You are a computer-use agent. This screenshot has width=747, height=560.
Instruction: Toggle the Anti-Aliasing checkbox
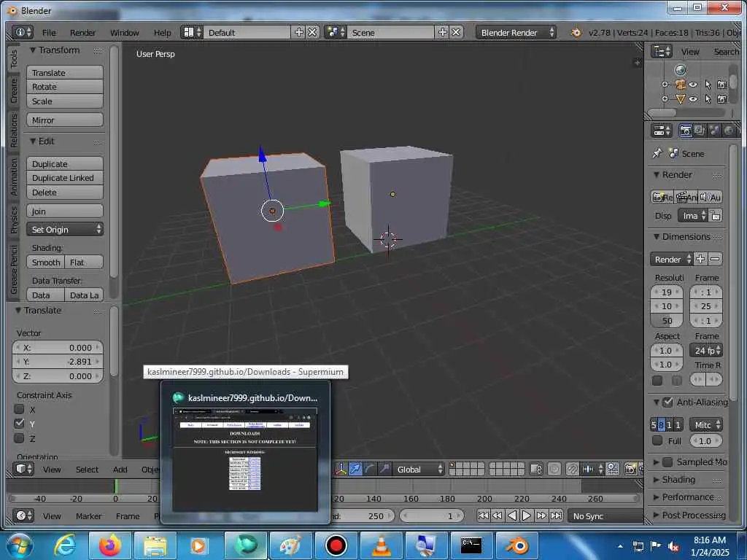pos(668,402)
